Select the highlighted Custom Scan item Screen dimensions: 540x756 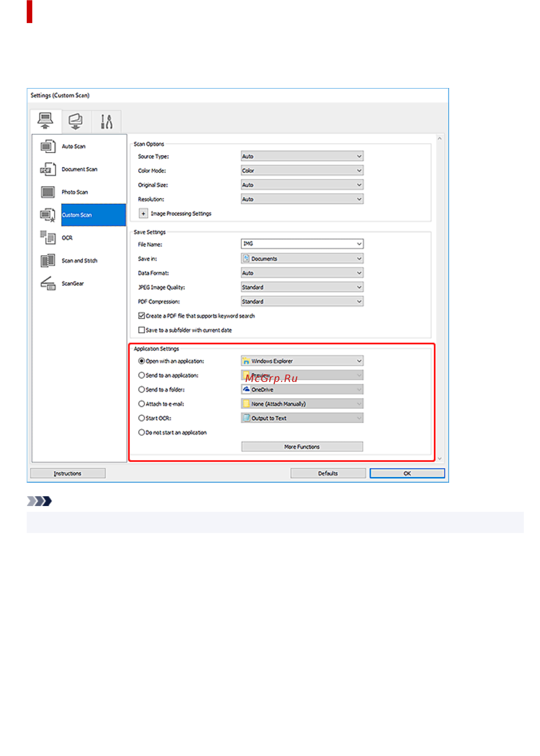tap(93, 215)
